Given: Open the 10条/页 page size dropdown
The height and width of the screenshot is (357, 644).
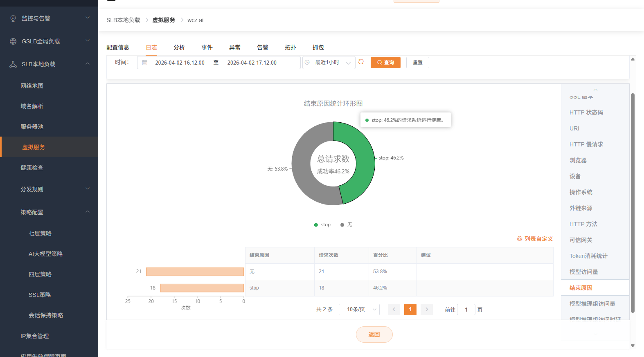Looking at the screenshot, I should 359,310.
